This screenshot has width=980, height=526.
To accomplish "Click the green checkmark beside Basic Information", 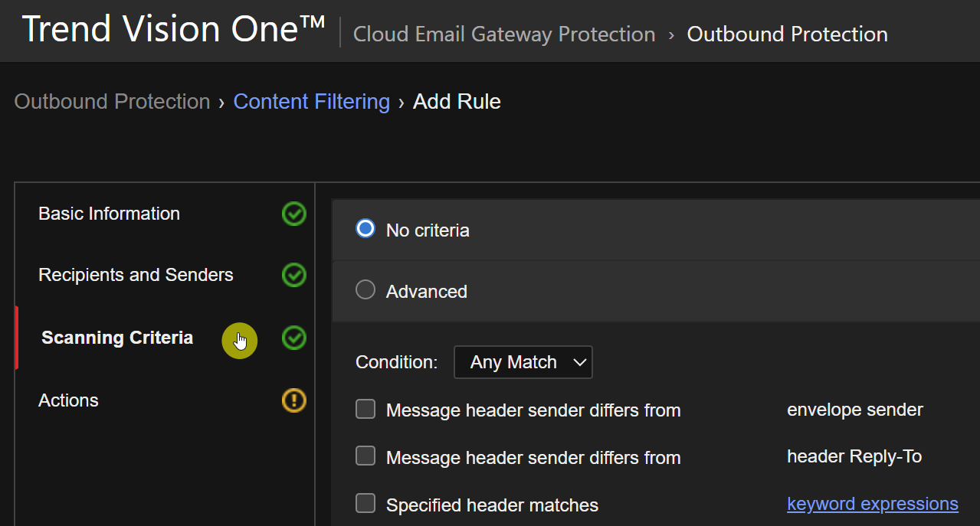I will [294, 214].
